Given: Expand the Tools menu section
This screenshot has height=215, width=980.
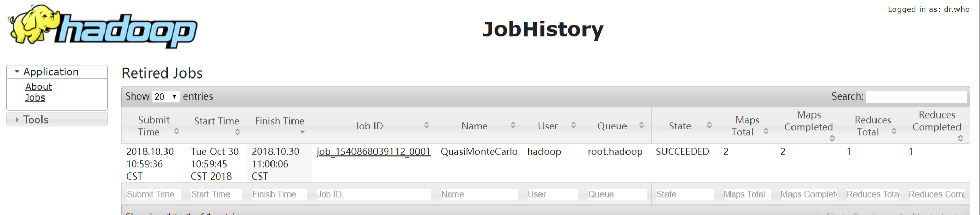Looking at the screenshot, I should point(57,120).
